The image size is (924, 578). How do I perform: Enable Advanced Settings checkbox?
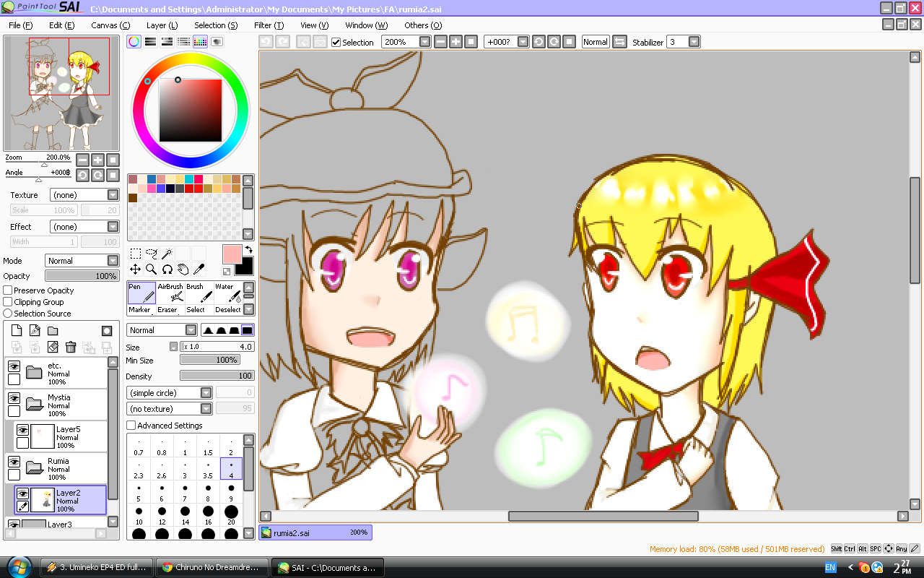(x=131, y=426)
